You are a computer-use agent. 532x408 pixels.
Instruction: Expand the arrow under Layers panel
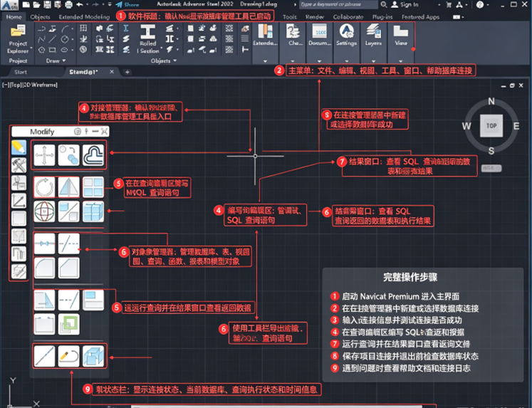374,61
